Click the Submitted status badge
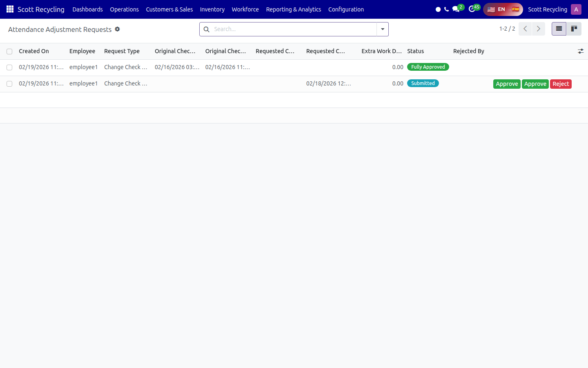Image resolution: width=588 pixels, height=368 pixels. (x=423, y=83)
